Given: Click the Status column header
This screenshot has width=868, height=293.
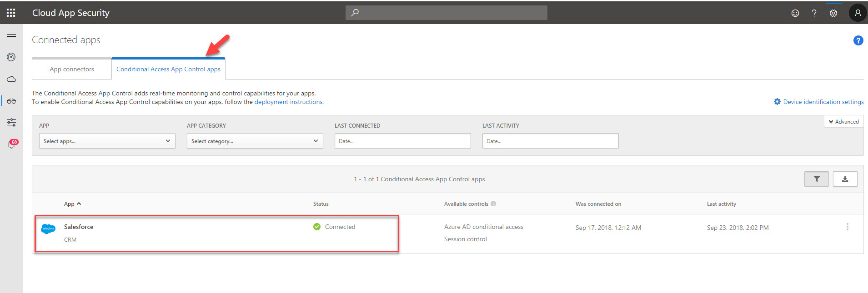Looking at the screenshot, I should click(x=321, y=204).
